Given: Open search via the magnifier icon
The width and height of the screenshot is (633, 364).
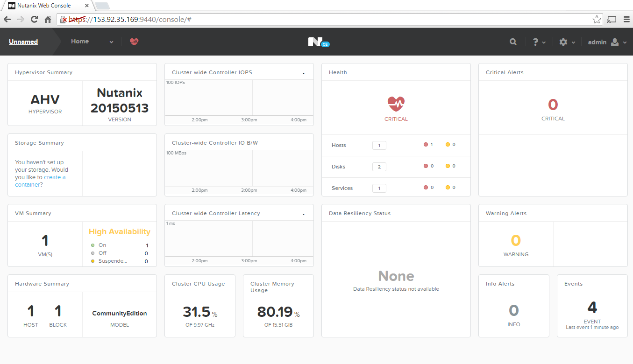Looking at the screenshot, I should (x=513, y=42).
